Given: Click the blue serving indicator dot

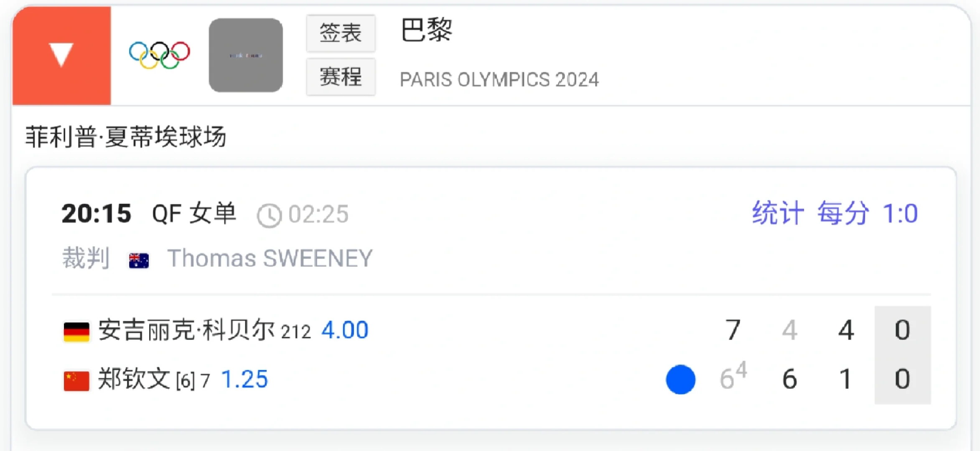Looking at the screenshot, I should pyautogui.click(x=681, y=379).
